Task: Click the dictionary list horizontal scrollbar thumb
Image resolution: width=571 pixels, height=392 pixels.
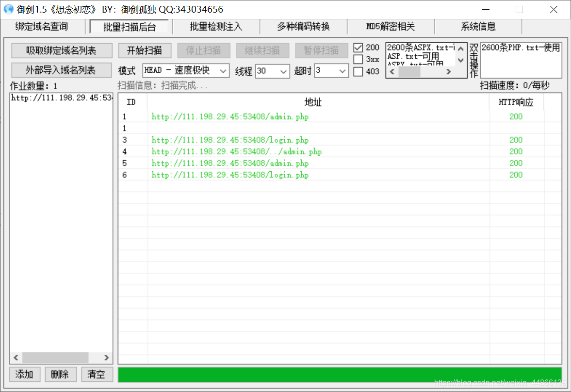Action: (409, 72)
